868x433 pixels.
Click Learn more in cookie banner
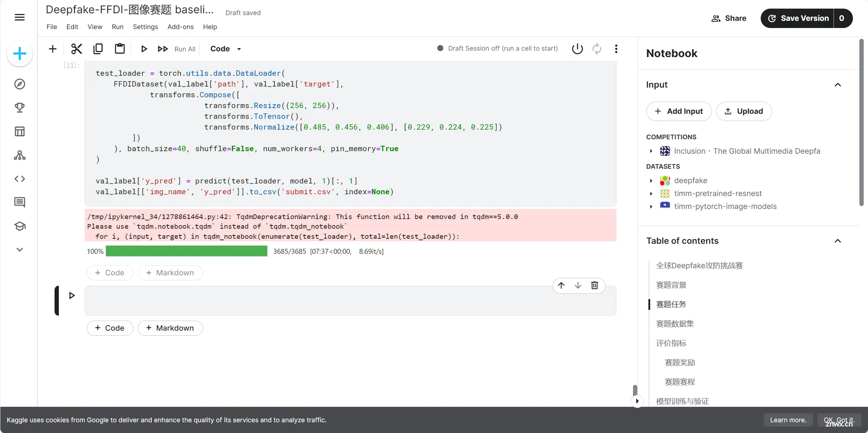tap(788, 420)
